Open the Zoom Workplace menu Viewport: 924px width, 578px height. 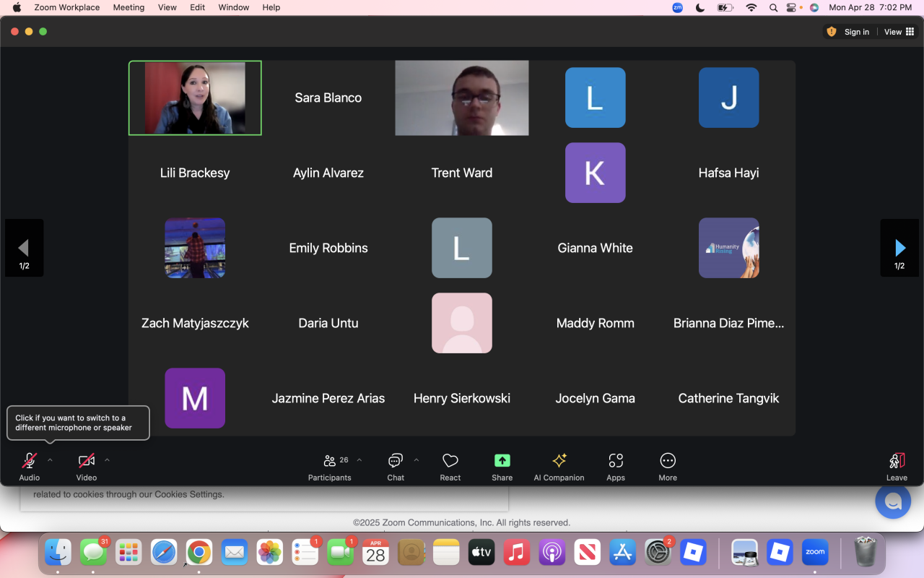67,7
